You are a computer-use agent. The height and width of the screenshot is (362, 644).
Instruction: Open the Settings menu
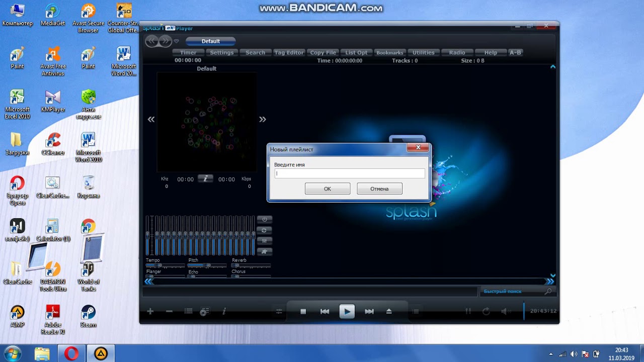[222, 52]
